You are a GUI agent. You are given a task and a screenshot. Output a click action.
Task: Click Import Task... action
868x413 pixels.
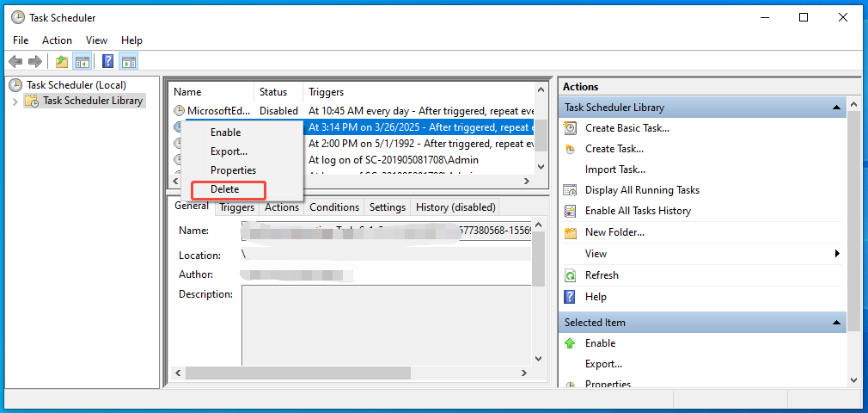click(x=615, y=170)
